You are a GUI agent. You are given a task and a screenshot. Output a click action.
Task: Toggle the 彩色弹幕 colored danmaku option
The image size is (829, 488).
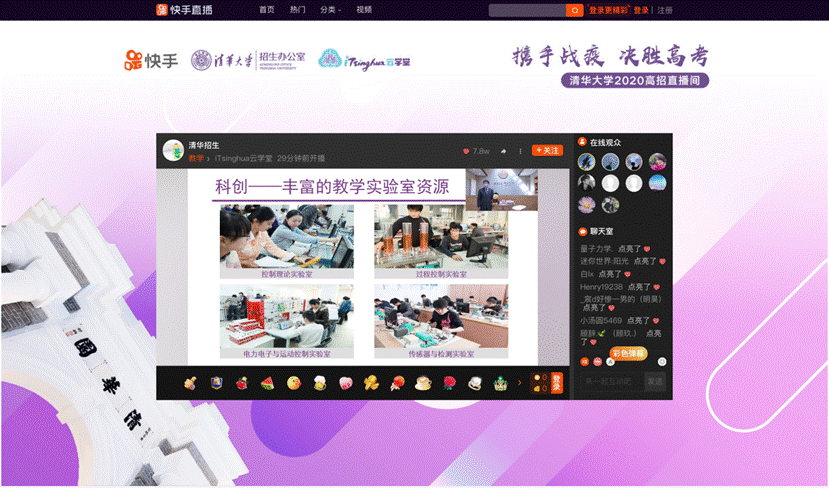[x=628, y=352]
